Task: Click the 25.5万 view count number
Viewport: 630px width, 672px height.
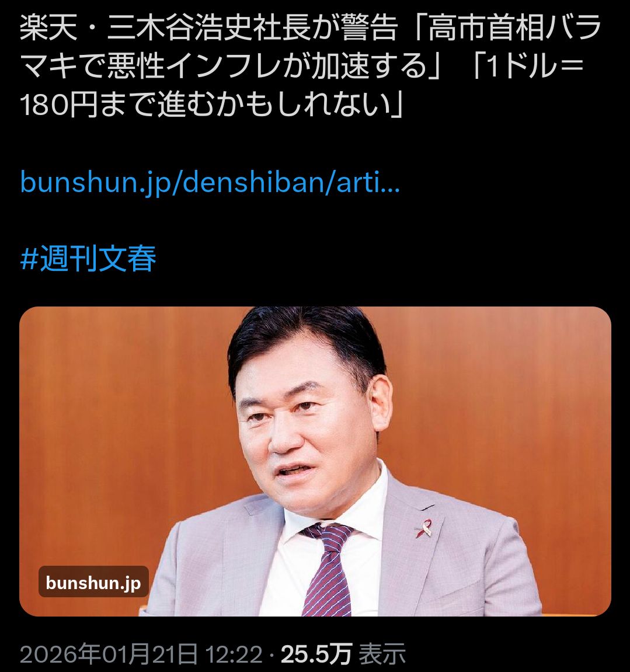Action: pyautogui.click(x=316, y=654)
